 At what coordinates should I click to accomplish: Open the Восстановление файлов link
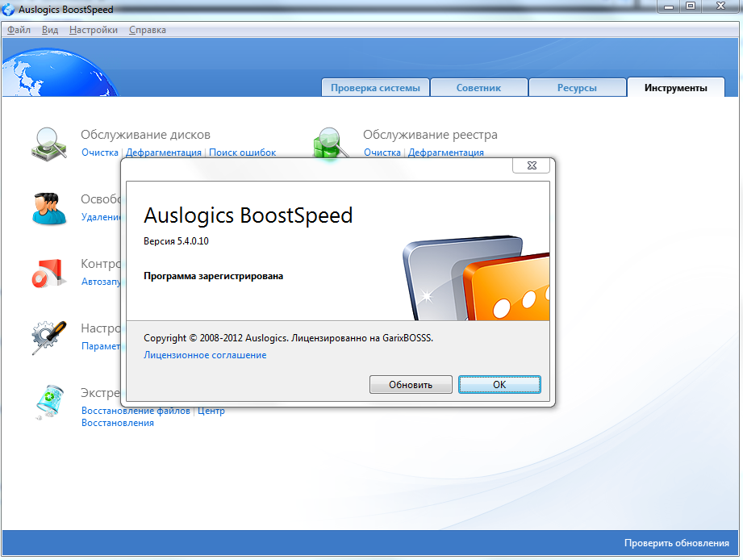tap(136, 411)
